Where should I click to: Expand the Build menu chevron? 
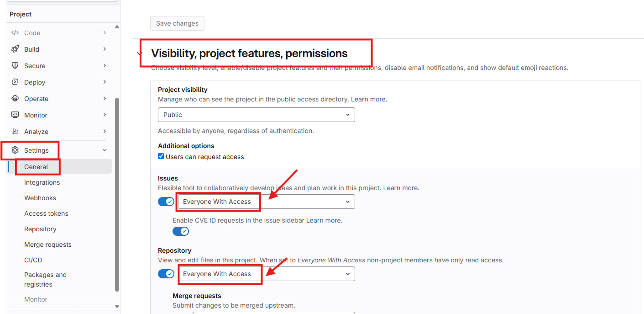105,49
